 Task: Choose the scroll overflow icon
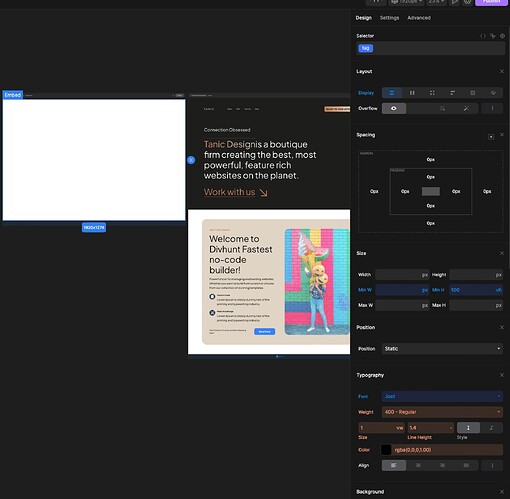(442, 108)
